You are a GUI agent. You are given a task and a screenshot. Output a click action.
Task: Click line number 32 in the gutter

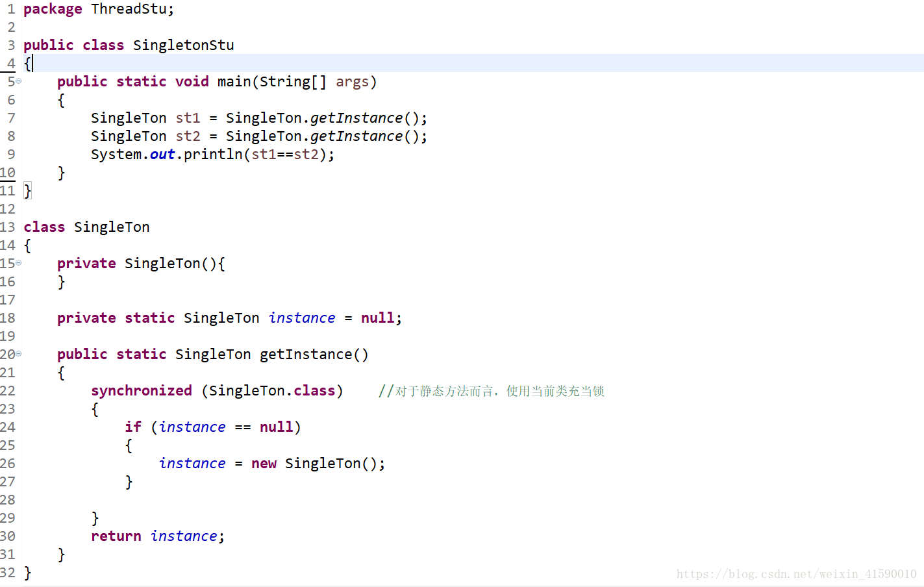(8, 573)
